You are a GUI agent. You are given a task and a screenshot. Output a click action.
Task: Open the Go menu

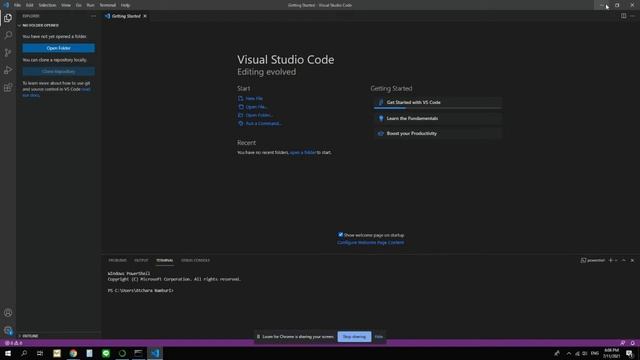coord(78,5)
